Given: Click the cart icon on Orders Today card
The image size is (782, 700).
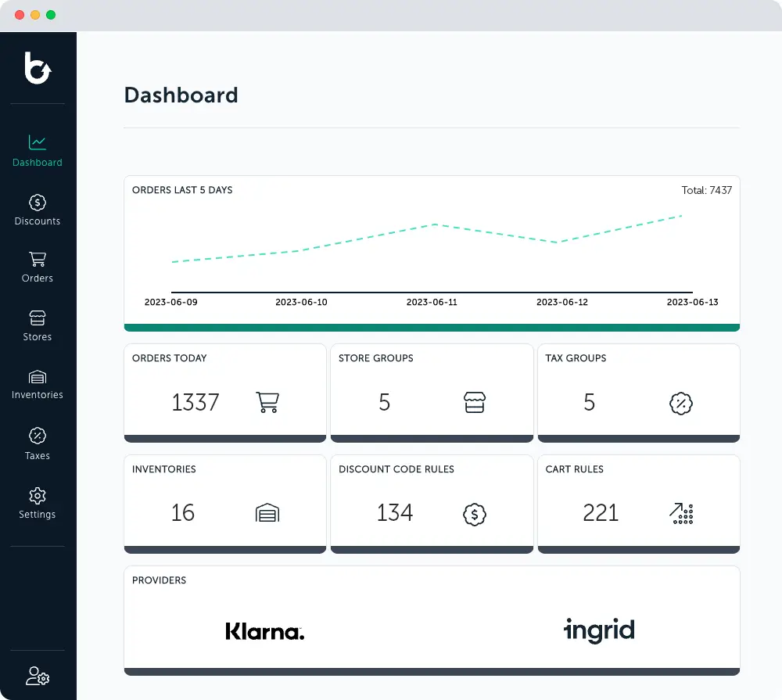Looking at the screenshot, I should [x=267, y=401].
